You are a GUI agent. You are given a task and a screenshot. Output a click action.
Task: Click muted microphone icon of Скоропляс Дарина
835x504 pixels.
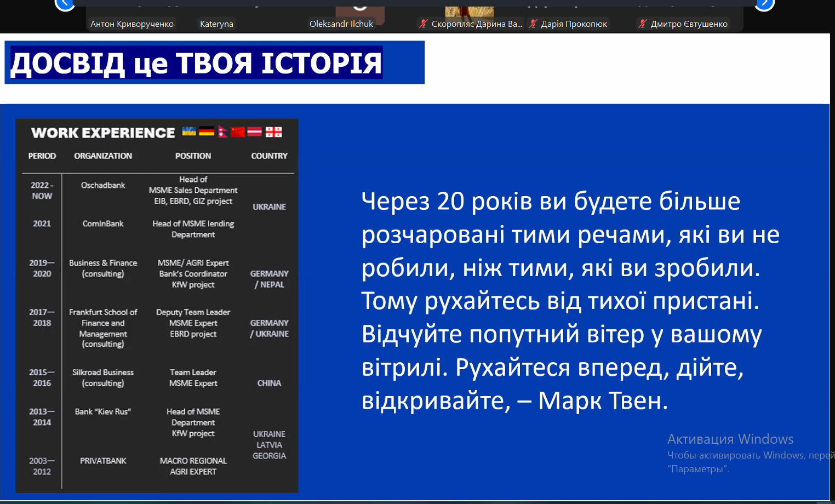click(x=423, y=24)
